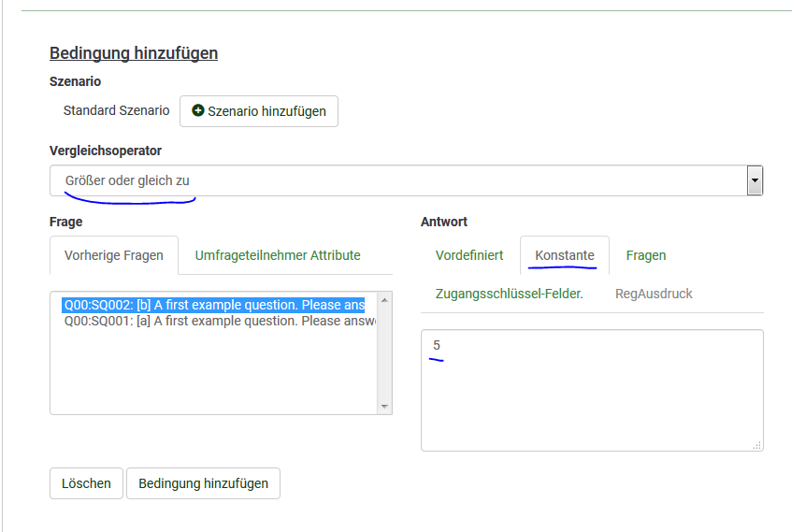Open the Zugangsschlüssel-Felder tab
The image size is (806, 532).
[x=509, y=294]
